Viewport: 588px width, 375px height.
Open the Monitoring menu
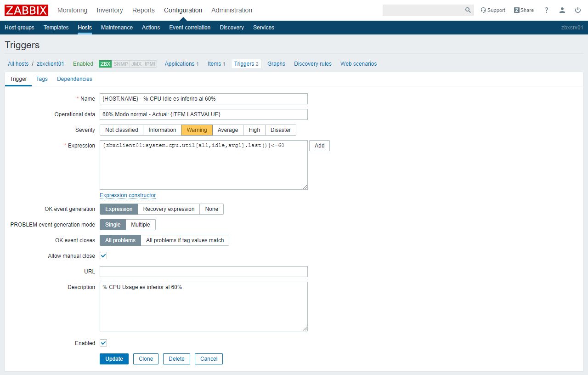(72, 10)
